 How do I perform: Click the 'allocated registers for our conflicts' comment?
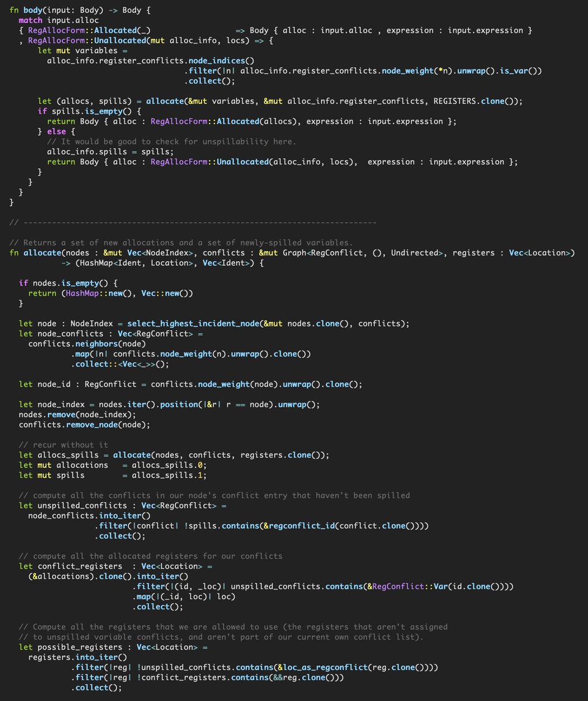point(151,556)
